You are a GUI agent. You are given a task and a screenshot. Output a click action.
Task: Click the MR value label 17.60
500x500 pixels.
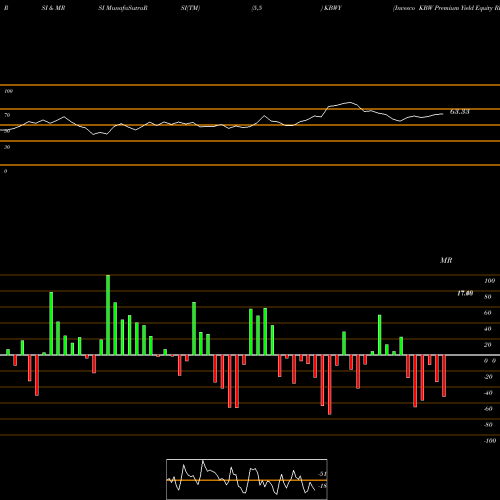point(465,293)
